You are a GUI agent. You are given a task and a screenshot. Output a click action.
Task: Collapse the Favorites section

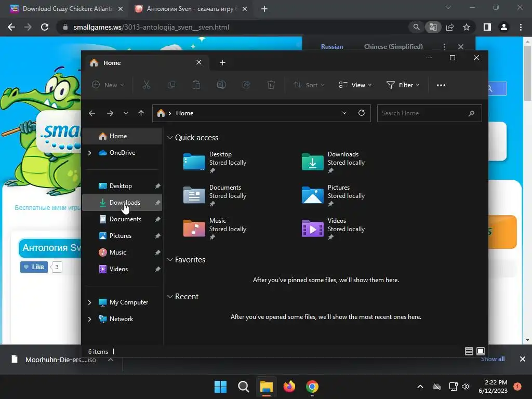click(x=170, y=260)
